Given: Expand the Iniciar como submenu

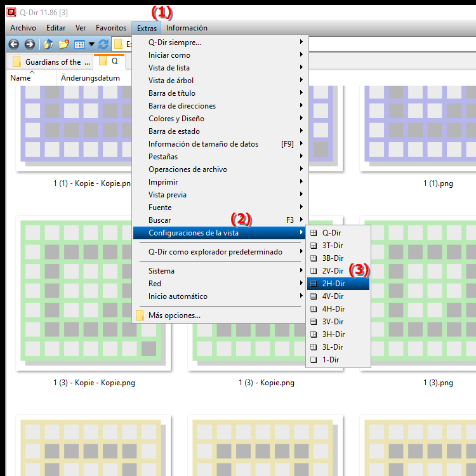Looking at the screenshot, I should (x=219, y=55).
